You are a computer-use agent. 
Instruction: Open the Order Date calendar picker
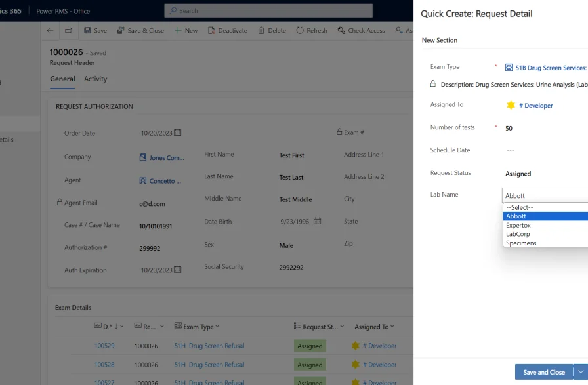pos(178,132)
